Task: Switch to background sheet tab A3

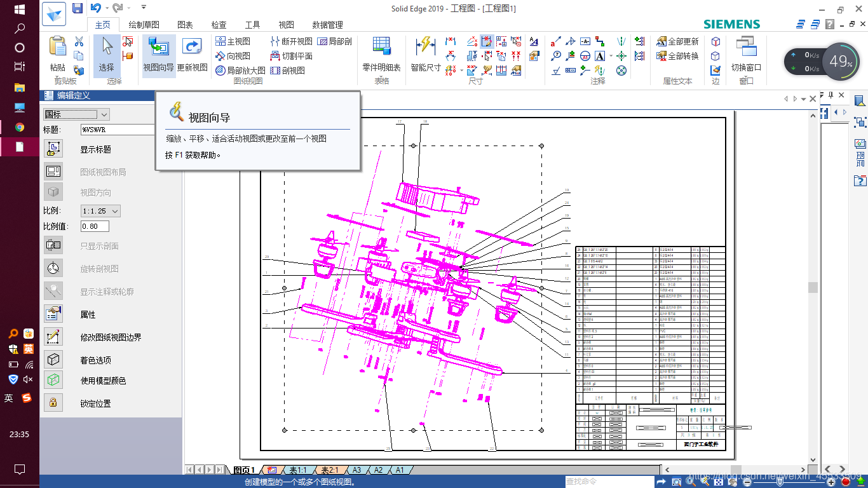Action: 357,470
